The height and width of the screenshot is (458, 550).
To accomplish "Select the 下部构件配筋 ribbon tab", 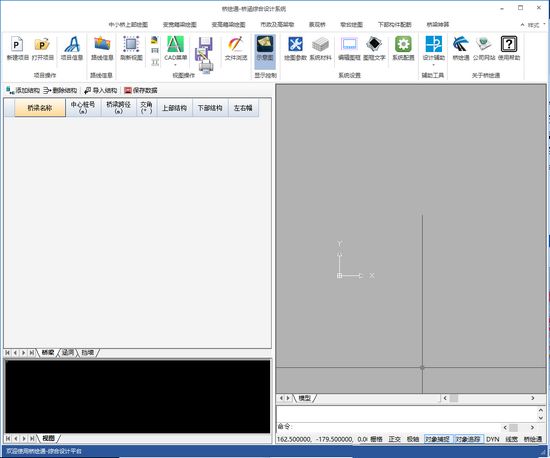I will tap(395, 25).
